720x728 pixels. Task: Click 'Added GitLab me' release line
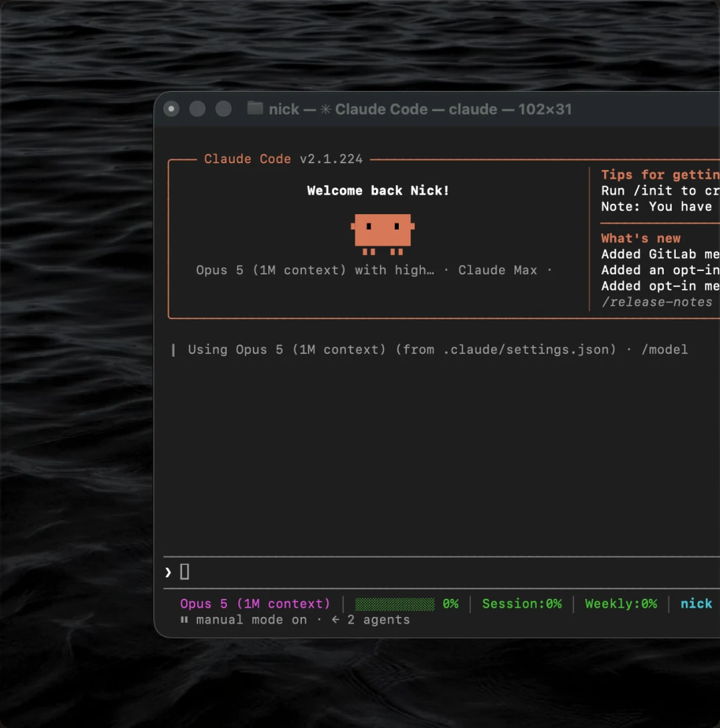tap(660, 254)
